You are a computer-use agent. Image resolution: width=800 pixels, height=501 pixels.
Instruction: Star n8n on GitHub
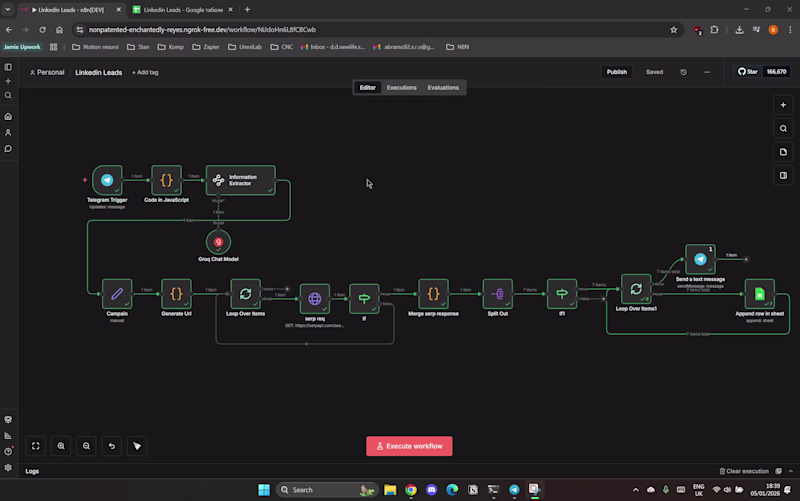(748, 72)
